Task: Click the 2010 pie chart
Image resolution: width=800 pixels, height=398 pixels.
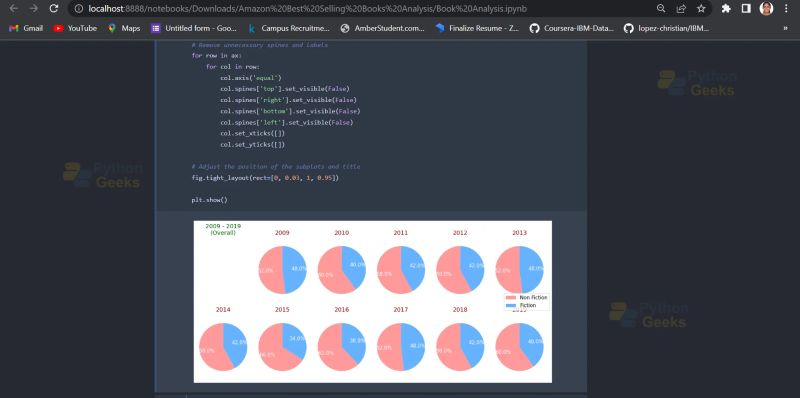Action: 342,270
